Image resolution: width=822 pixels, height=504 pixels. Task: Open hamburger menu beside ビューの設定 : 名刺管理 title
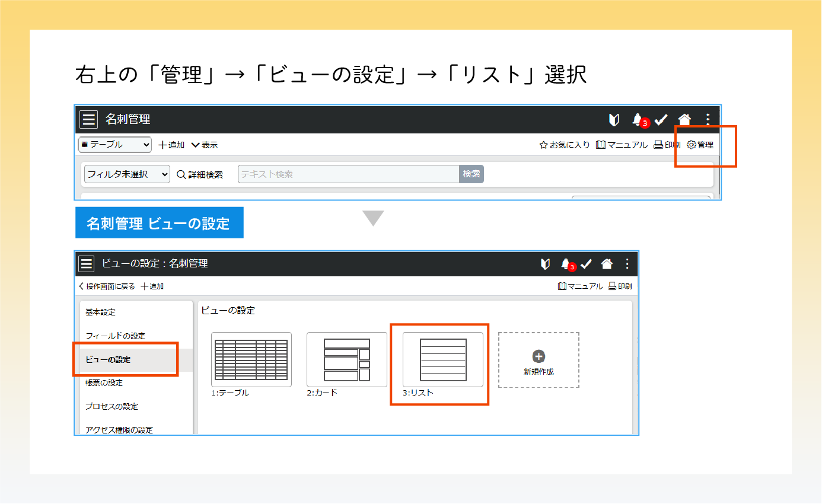pos(87,264)
